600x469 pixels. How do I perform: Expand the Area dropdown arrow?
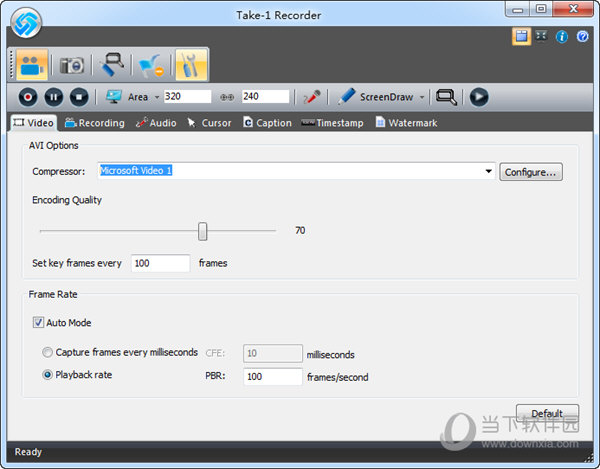click(157, 97)
